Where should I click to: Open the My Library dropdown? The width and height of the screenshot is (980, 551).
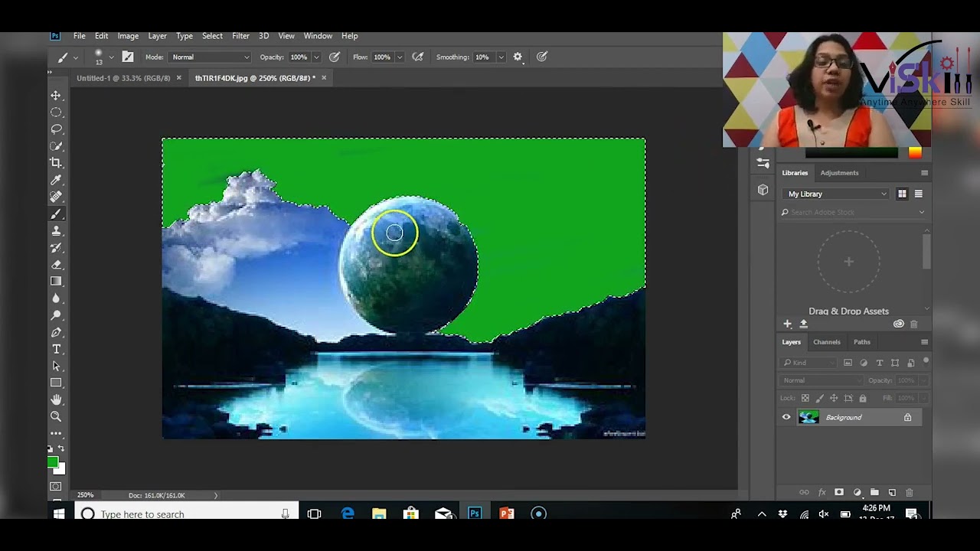pyautogui.click(x=837, y=194)
